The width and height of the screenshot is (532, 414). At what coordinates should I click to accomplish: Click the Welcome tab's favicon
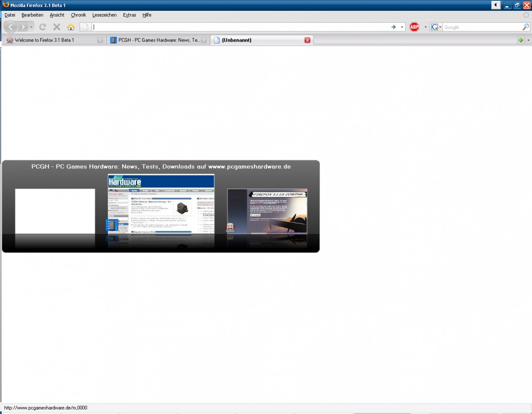point(10,40)
